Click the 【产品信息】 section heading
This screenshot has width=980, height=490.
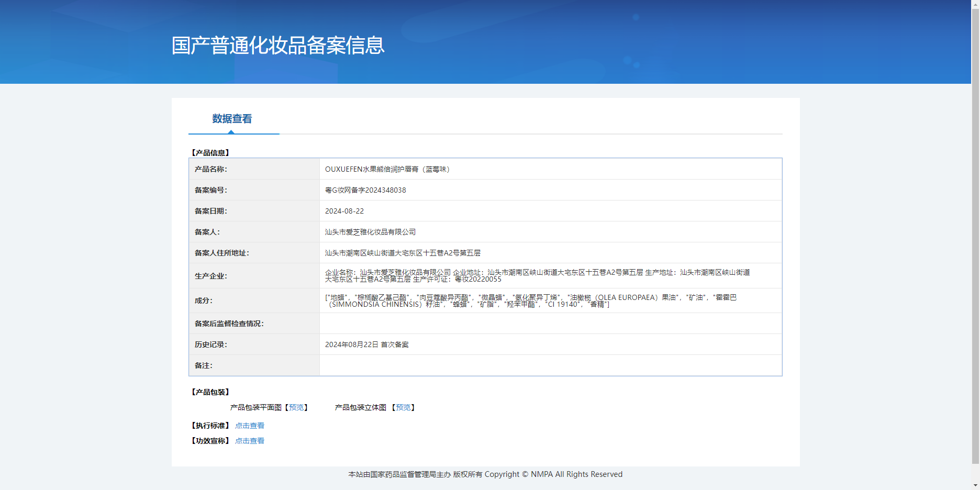[x=210, y=153]
